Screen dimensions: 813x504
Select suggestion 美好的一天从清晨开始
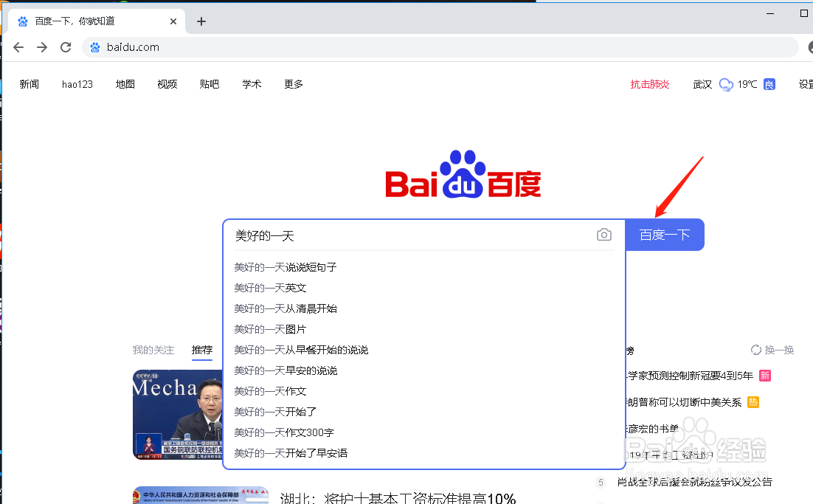286,308
